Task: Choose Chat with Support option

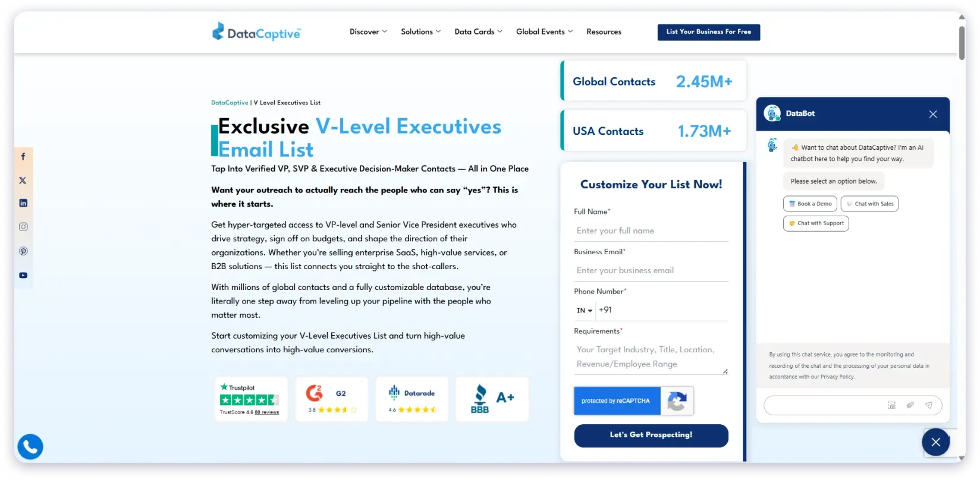Action: pos(816,223)
